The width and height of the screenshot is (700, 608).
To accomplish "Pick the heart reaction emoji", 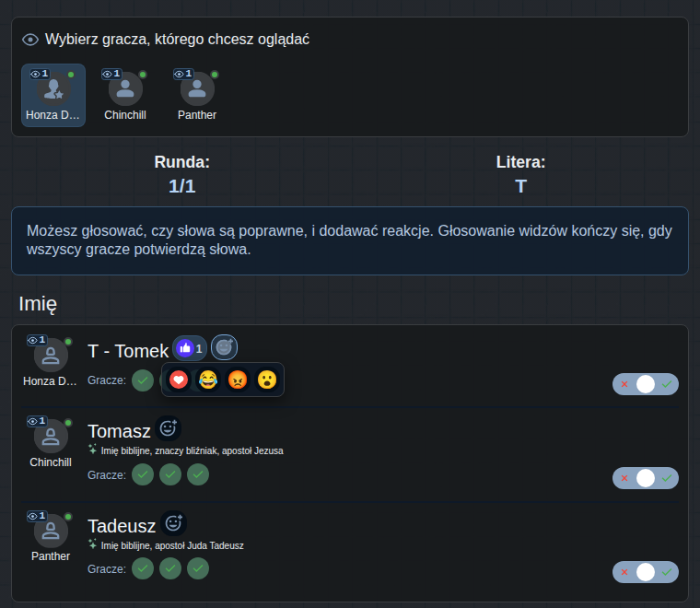I will 179,380.
